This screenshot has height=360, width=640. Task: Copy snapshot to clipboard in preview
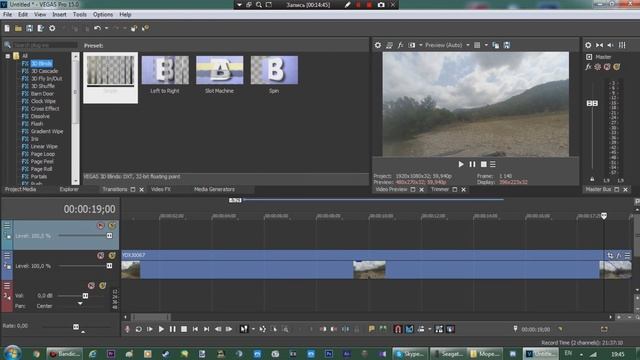(496, 45)
